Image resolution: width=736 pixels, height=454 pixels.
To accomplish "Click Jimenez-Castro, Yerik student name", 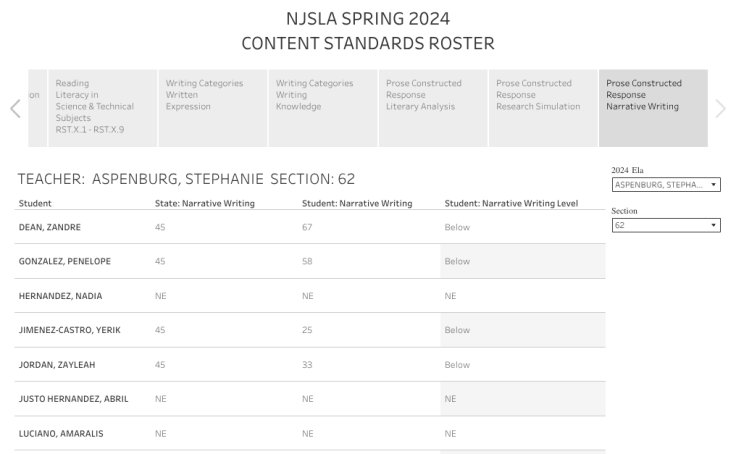I will pos(70,330).
